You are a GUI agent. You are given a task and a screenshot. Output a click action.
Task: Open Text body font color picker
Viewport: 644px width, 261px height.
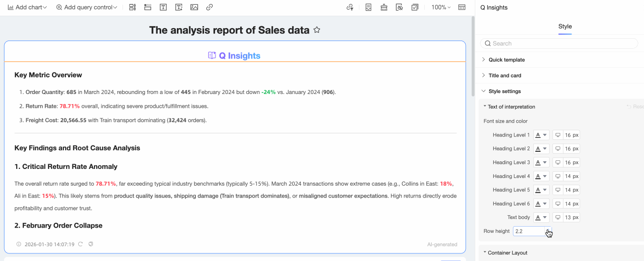tap(541, 218)
